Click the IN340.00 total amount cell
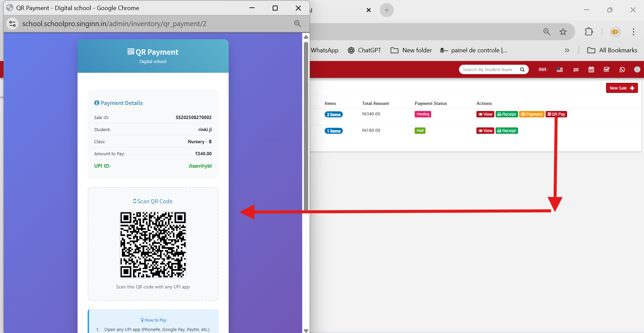 tap(371, 114)
